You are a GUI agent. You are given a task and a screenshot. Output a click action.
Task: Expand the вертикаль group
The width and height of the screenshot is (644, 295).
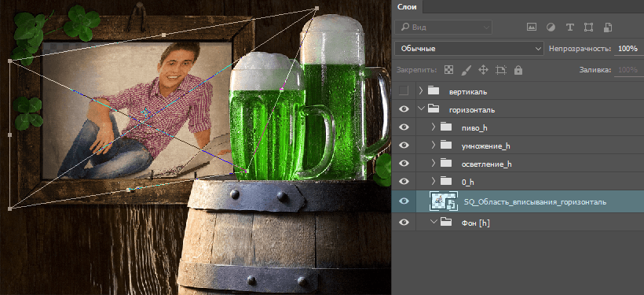tap(421, 91)
